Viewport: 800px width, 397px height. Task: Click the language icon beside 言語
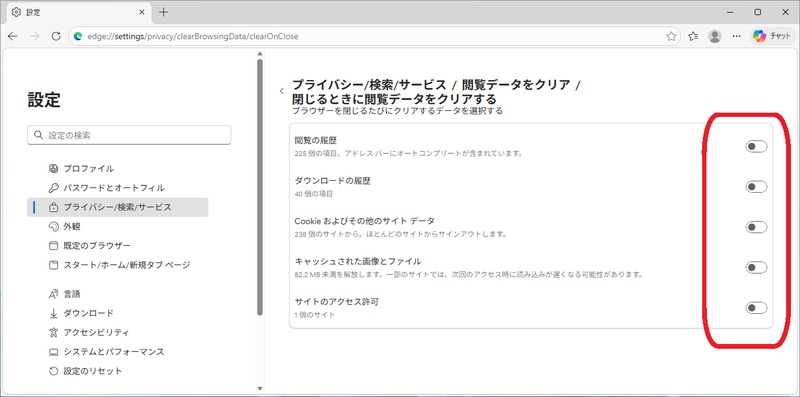[x=54, y=294]
